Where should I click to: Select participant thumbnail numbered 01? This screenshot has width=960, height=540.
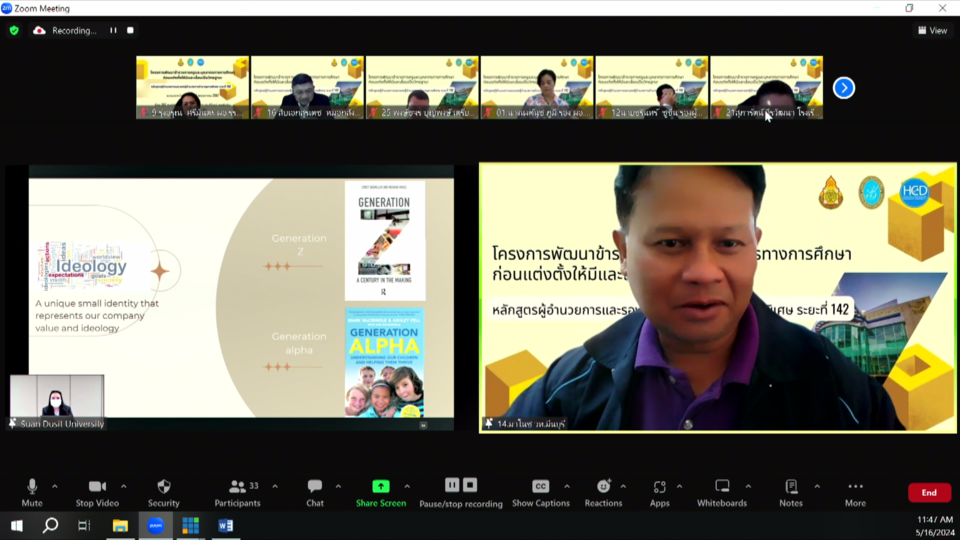click(x=537, y=88)
